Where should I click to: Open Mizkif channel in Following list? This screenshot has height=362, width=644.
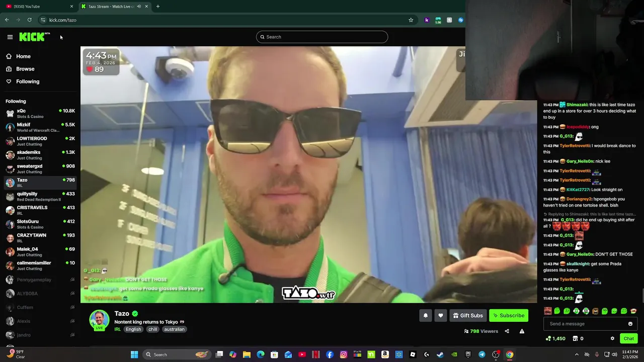point(40,127)
